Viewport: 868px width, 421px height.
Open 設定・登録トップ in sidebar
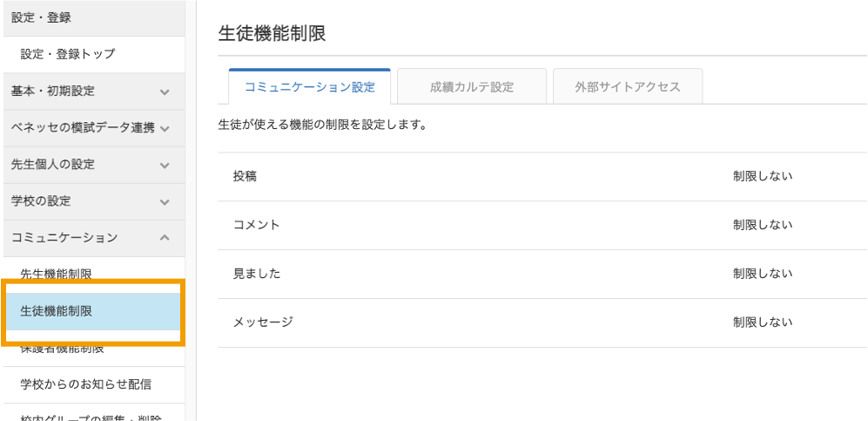pos(68,54)
